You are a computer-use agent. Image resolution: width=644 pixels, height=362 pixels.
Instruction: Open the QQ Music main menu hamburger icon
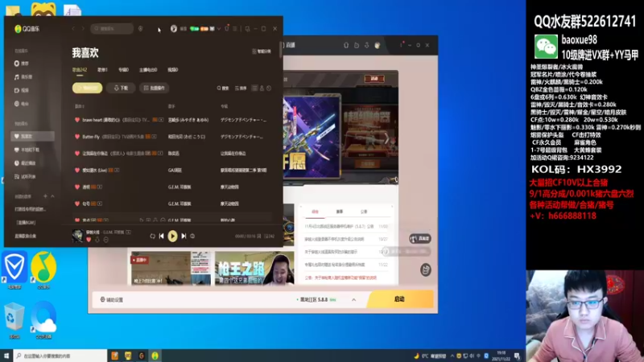tap(235, 29)
